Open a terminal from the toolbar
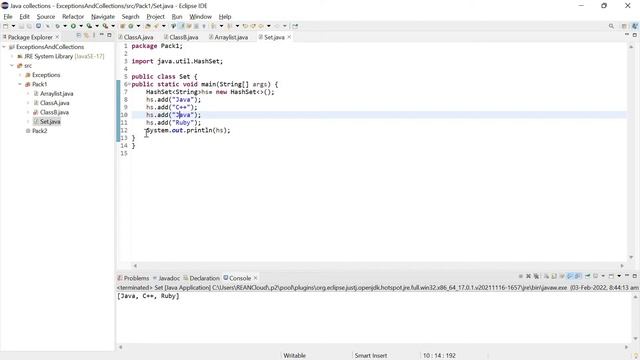Image resolution: width=640 pixels, height=360 pixels. point(38,26)
